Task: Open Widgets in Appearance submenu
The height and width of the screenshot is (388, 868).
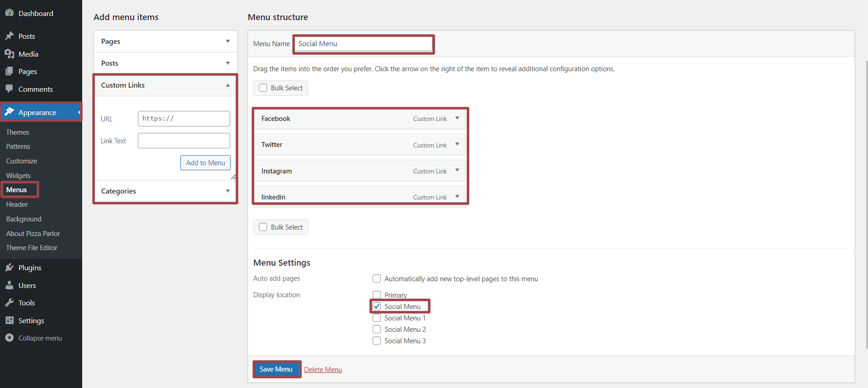Action: coord(18,176)
